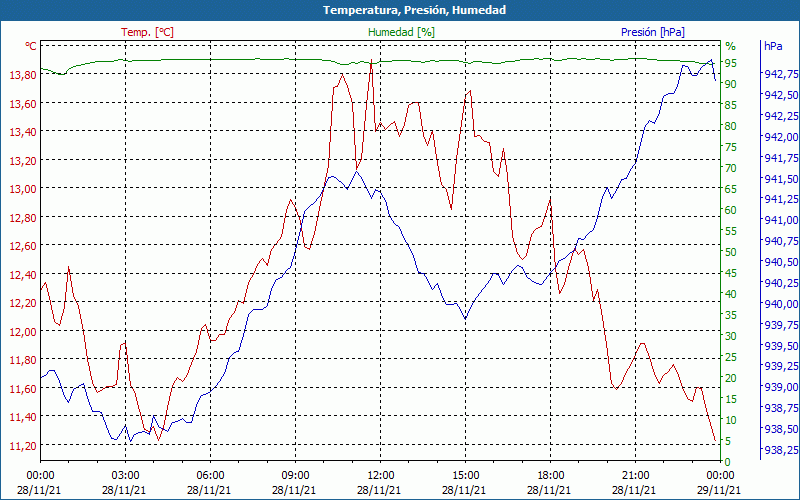Click the '13,80' temperature axis value

point(23,74)
